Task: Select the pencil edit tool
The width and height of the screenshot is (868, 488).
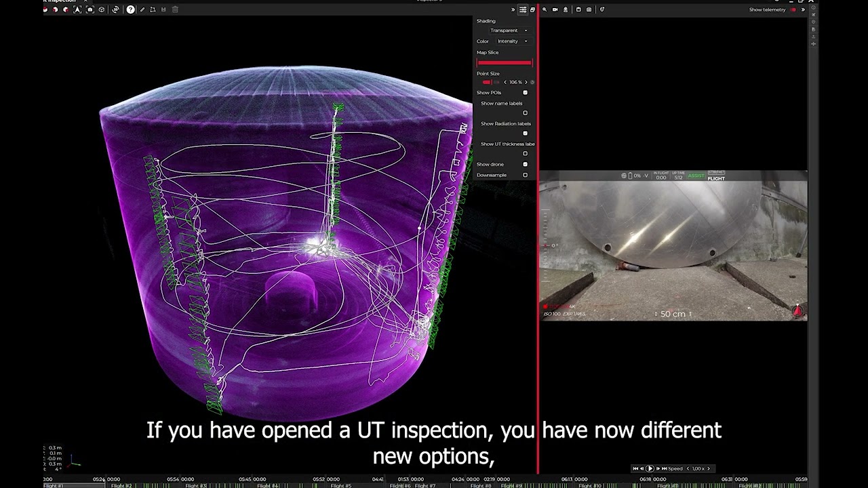Action: [x=142, y=9]
